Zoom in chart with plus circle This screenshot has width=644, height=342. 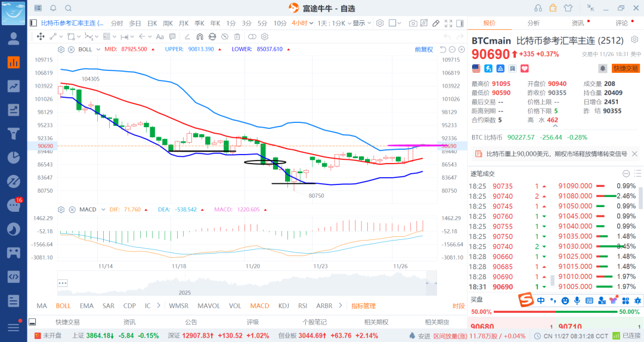click(x=462, y=50)
